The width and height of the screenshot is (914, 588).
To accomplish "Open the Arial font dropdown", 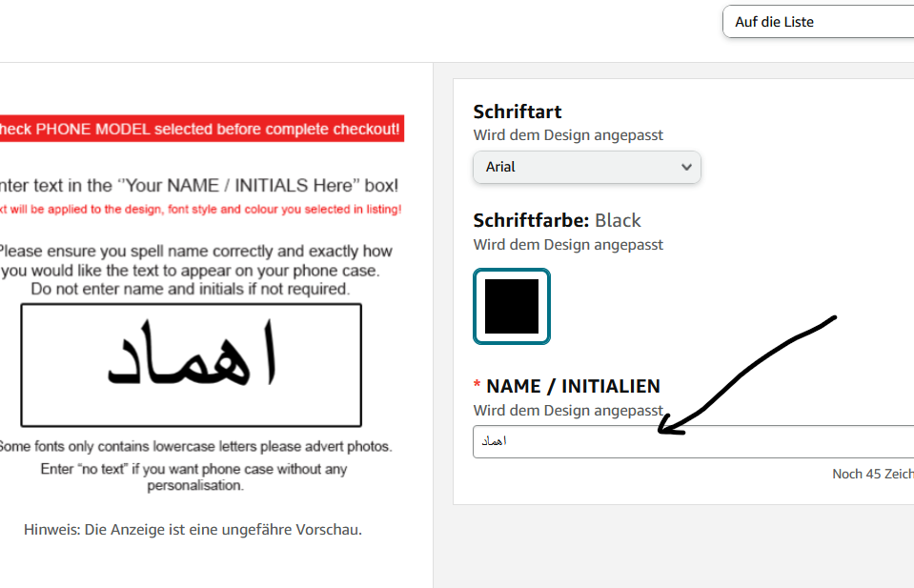I will (587, 167).
